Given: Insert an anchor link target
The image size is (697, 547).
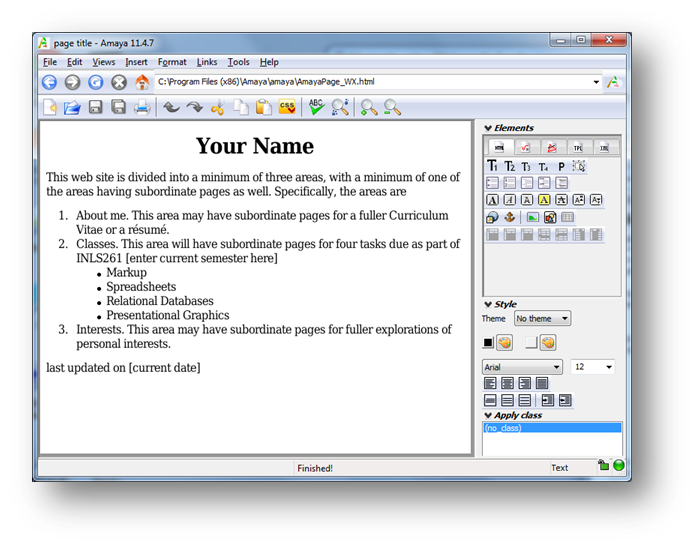Looking at the screenshot, I should click(509, 217).
